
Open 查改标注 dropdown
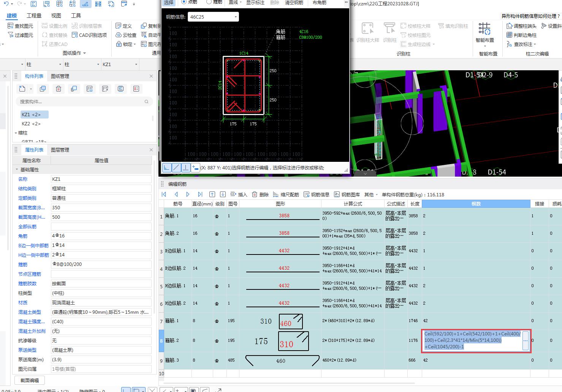[x=521, y=44]
